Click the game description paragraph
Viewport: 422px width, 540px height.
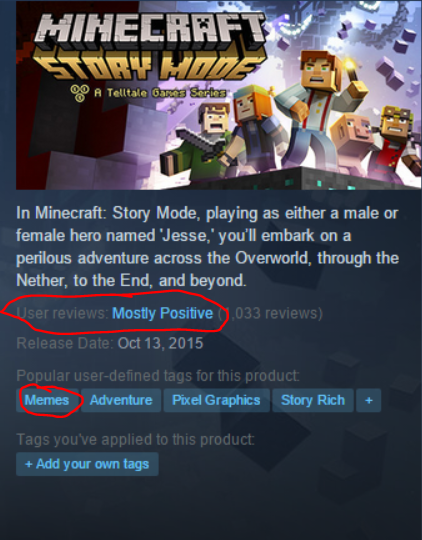click(x=207, y=247)
